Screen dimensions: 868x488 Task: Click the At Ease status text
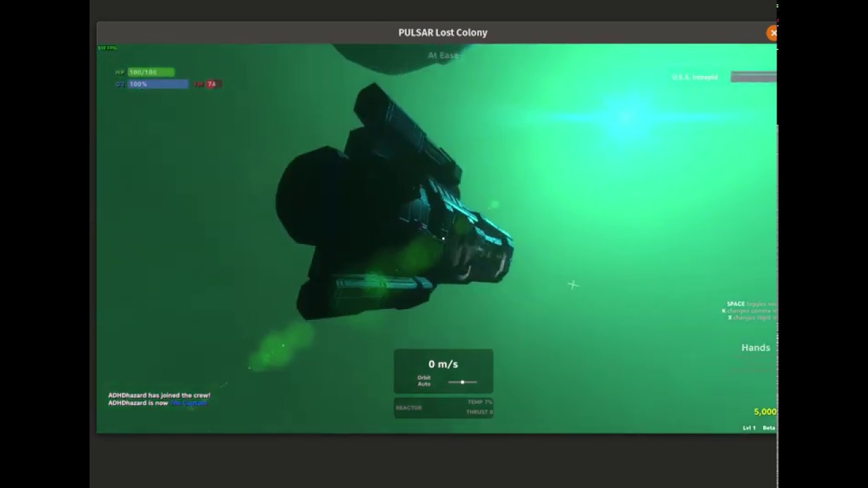pyautogui.click(x=443, y=56)
